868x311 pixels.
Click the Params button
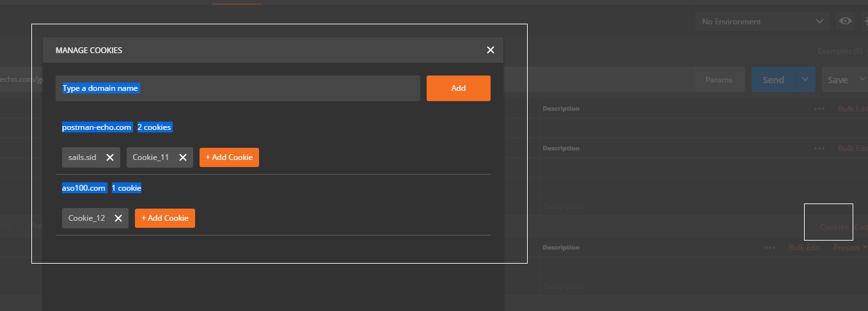click(x=719, y=80)
